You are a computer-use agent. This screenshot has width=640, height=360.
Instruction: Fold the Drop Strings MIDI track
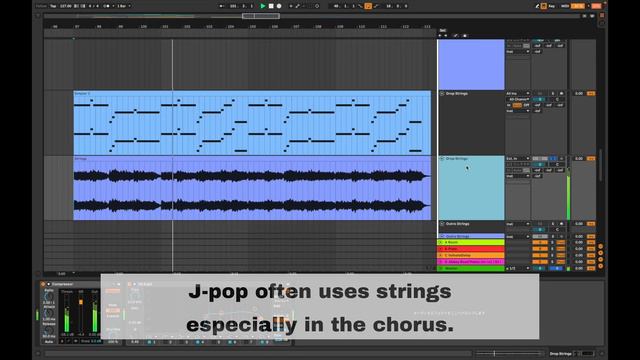[x=442, y=93]
